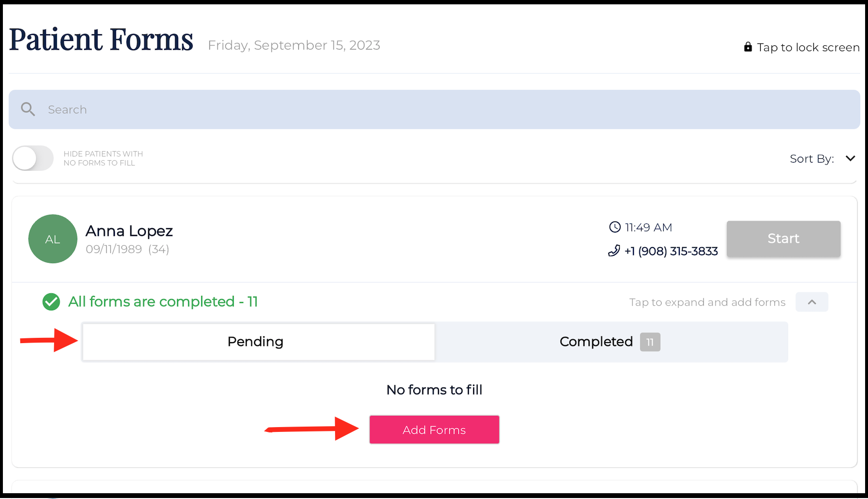Click the green checkmark completed icon
Viewport: 868px width, 499px height.
click(x=51, y=302)
